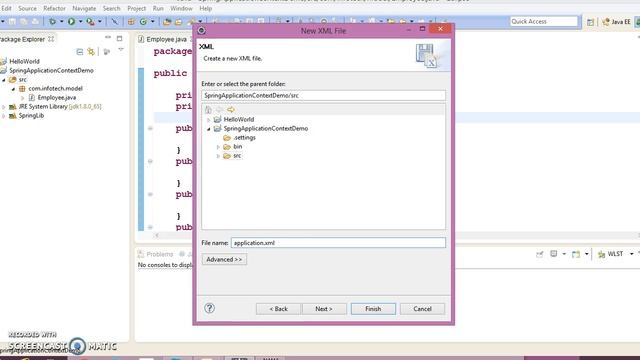
Task: Collapse com.infotech.model package node
Action: point(13,89)
